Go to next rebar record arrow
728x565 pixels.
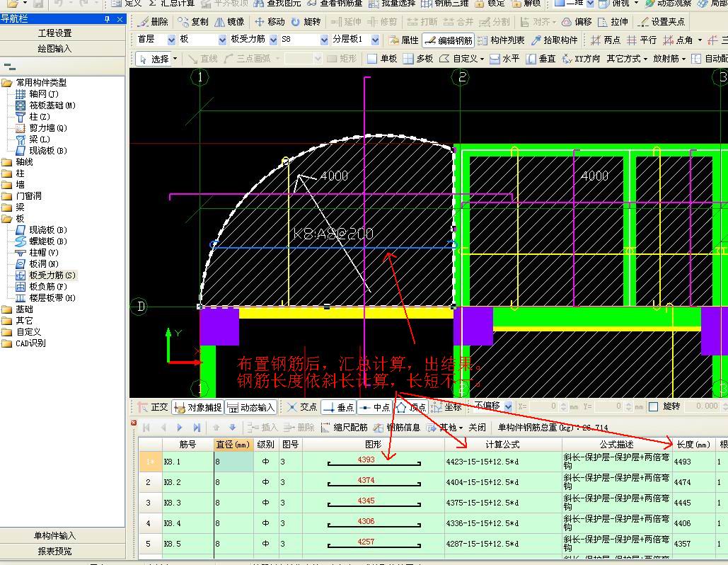pyautogui.click(x=180, y=428)
